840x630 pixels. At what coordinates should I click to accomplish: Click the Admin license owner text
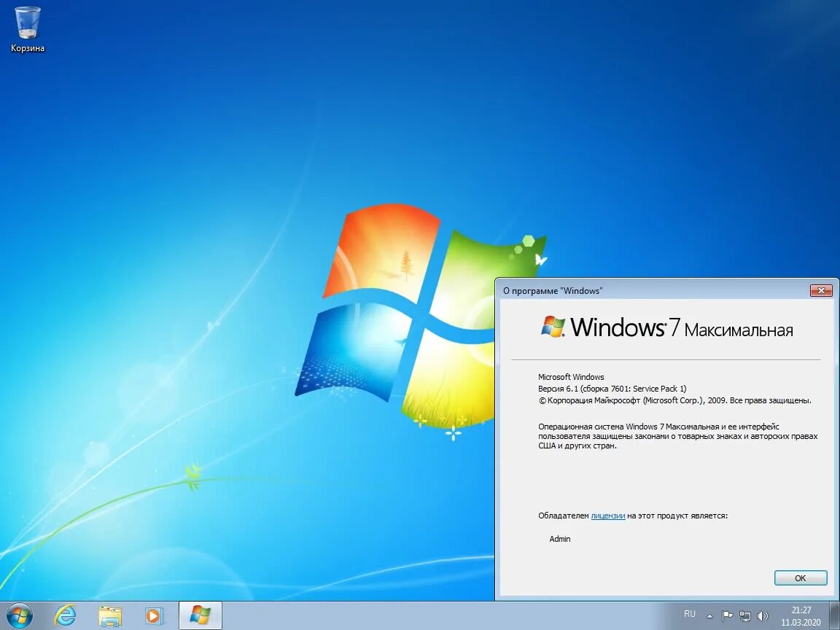[x=560, y=539]
